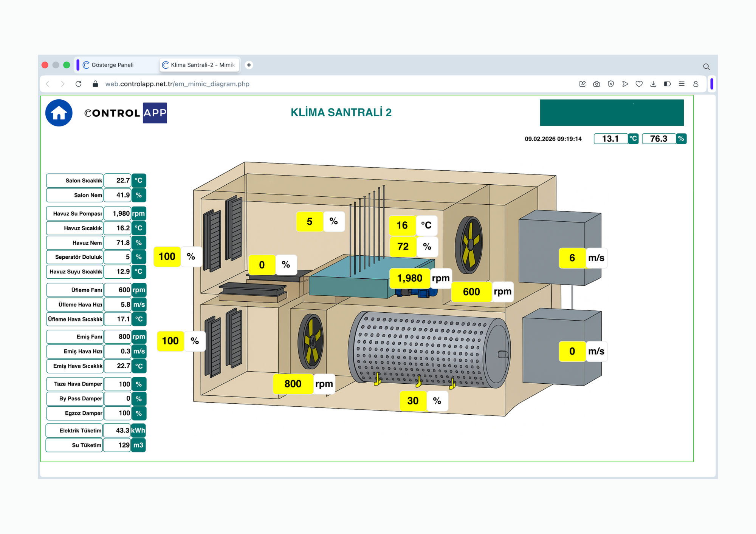
Task: Open the browser account profile icon
Action: pyautogui.click(x=696, y=84)
